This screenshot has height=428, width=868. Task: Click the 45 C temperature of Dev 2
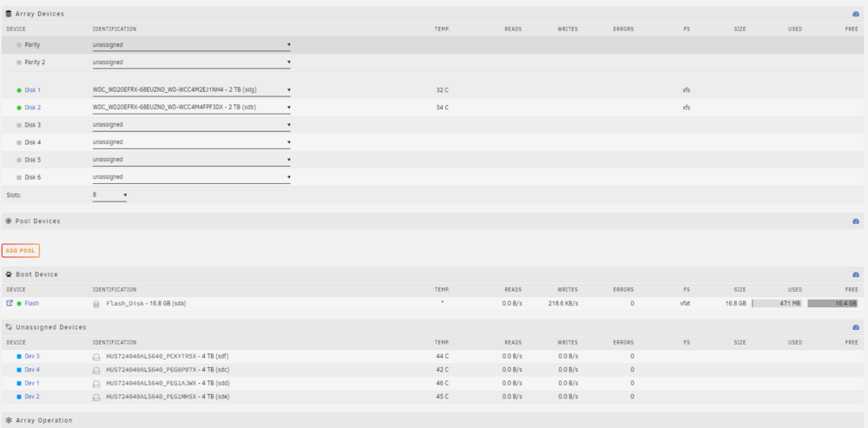point(443,397)
